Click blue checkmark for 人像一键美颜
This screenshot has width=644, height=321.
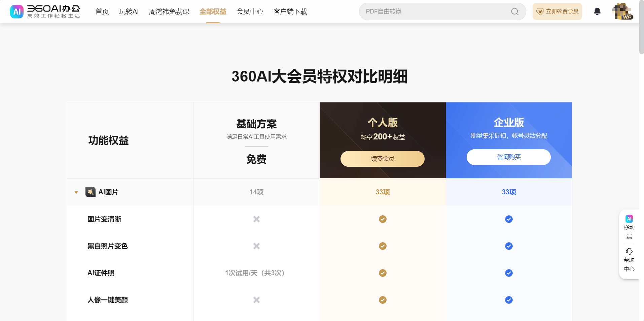tap(509, 300)
